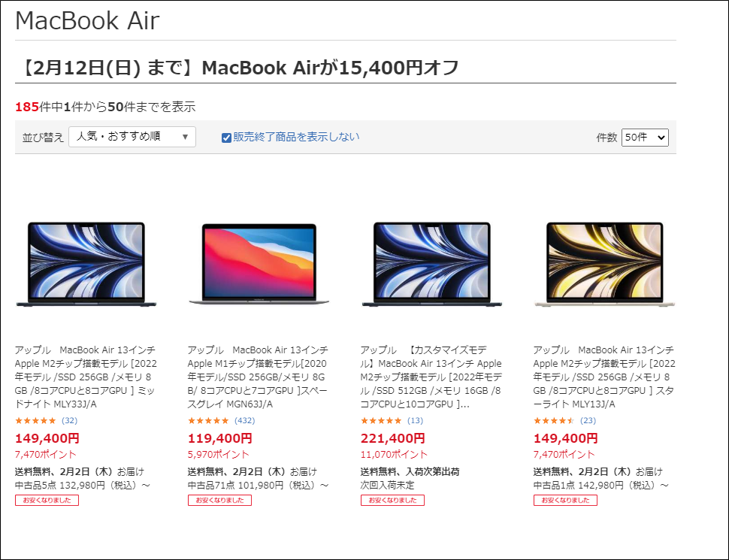Image resolution: width=729 pixels, height=560 pixels.
Task: Open the Starlight MacBook Air product image
Action: point(605,264)
